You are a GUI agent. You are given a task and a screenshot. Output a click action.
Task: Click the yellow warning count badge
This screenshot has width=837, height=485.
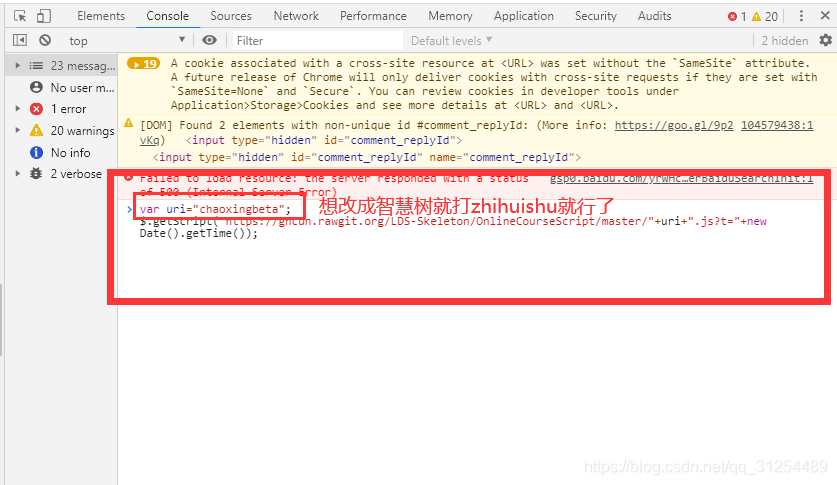(x=765, y=17)
